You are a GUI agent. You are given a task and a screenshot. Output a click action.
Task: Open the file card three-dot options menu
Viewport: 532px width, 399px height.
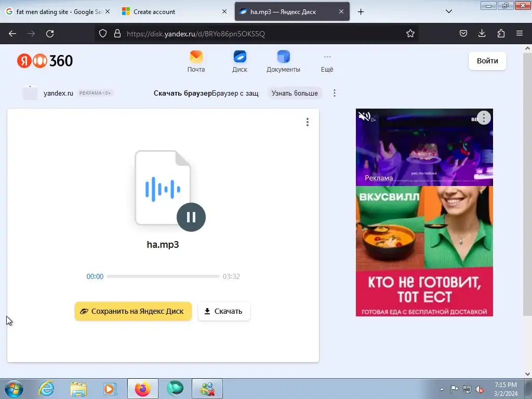(x=308, y=122)
